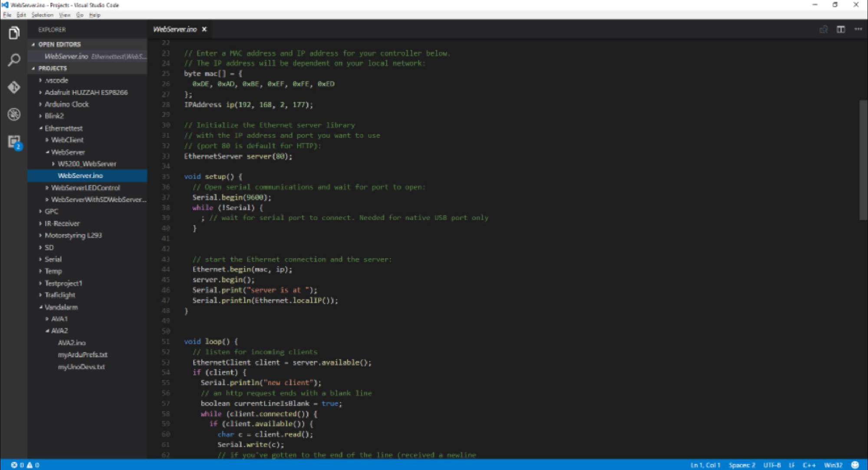
Task: Expand the W5200_WebServer folder
Action: point(87,164)
